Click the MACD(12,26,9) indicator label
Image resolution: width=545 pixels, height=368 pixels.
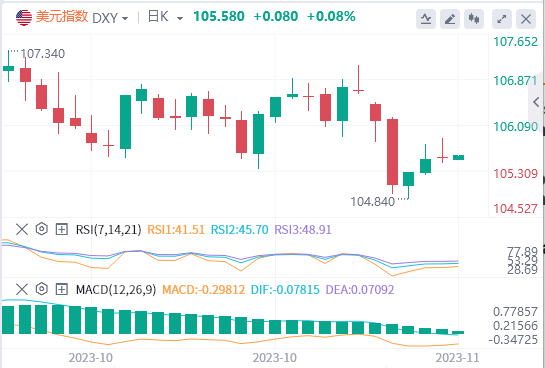116,289
